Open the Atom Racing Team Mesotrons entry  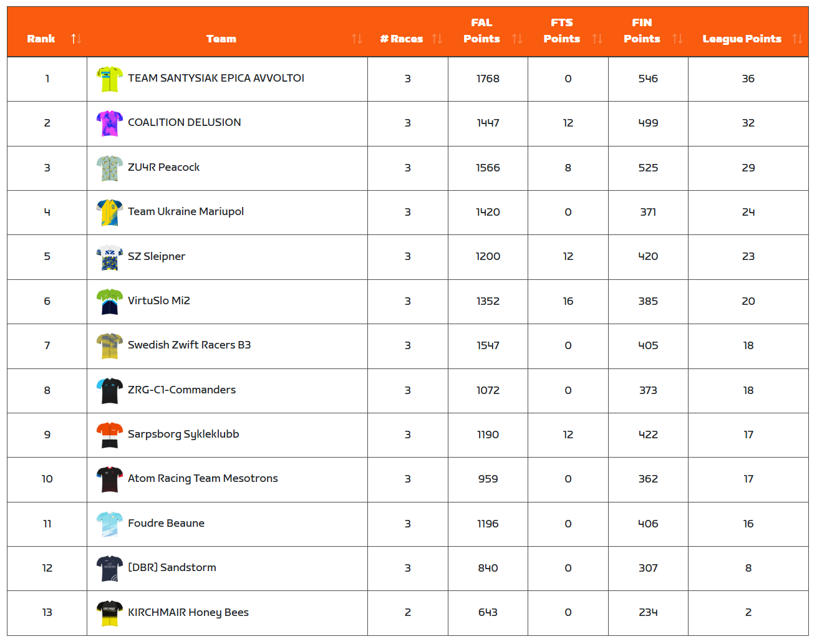click(203, 478)
